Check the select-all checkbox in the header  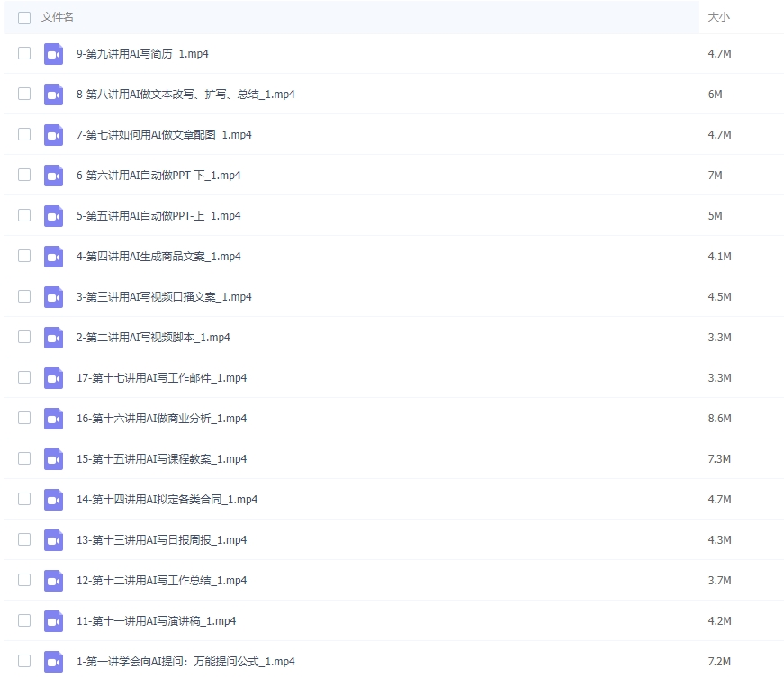pyautogui.click(x=24, y=16)
